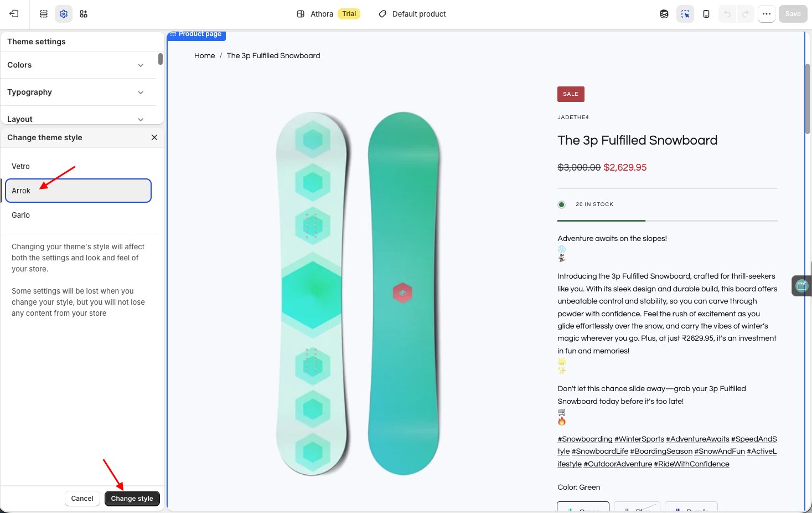The image size is (812, 513).
Task: Close the Change theme style panel
Action: click(x=154, y=137)
